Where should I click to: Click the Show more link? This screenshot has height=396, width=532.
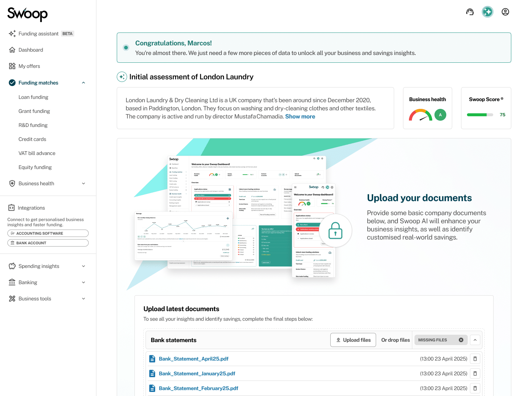pos(300,116)
